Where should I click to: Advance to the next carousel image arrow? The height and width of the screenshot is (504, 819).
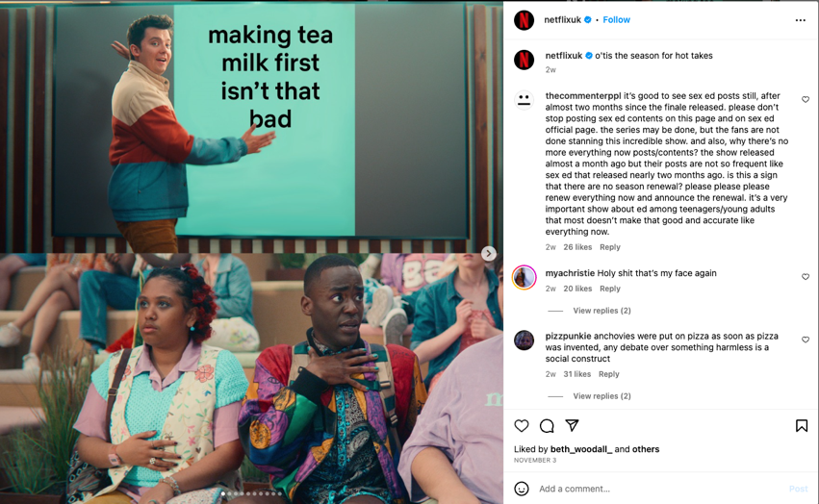pyautogui.click(x=488, y=253)
